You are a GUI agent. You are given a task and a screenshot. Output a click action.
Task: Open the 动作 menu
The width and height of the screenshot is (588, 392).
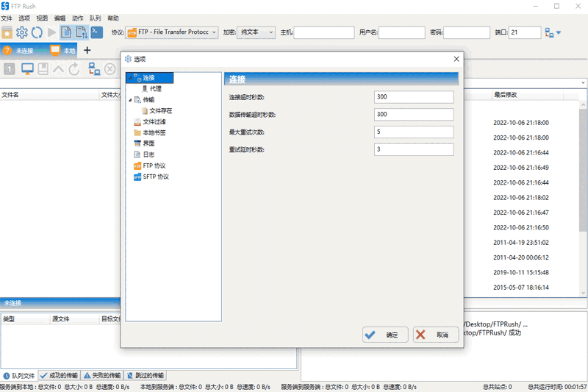pos(78,18)
